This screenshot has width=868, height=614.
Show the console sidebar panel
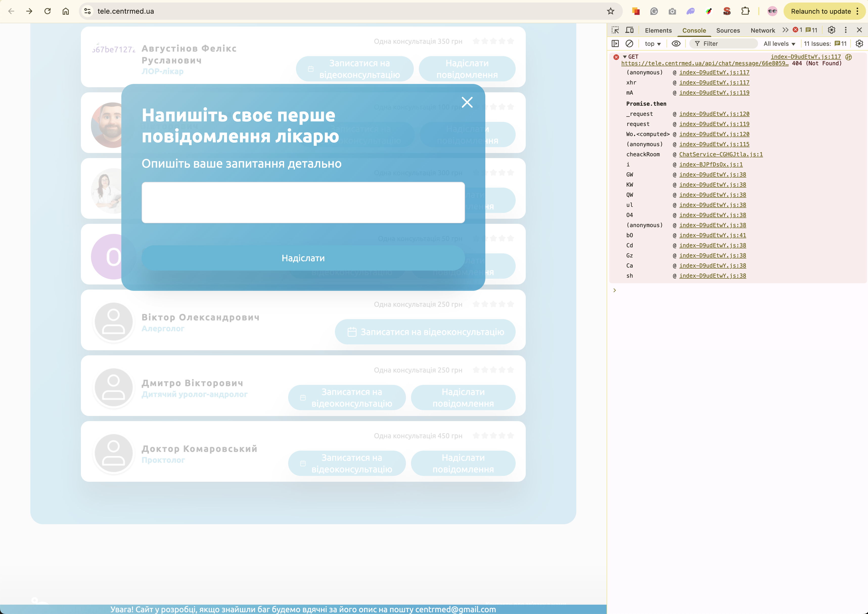pyautogui.click(x=615, y=43)
